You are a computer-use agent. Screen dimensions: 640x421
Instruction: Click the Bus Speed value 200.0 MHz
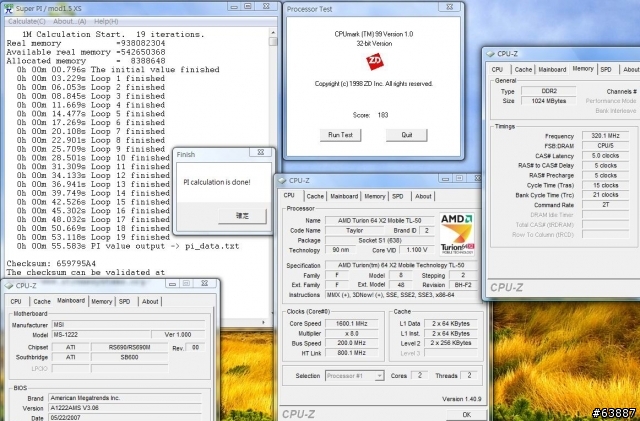point(351,343)
